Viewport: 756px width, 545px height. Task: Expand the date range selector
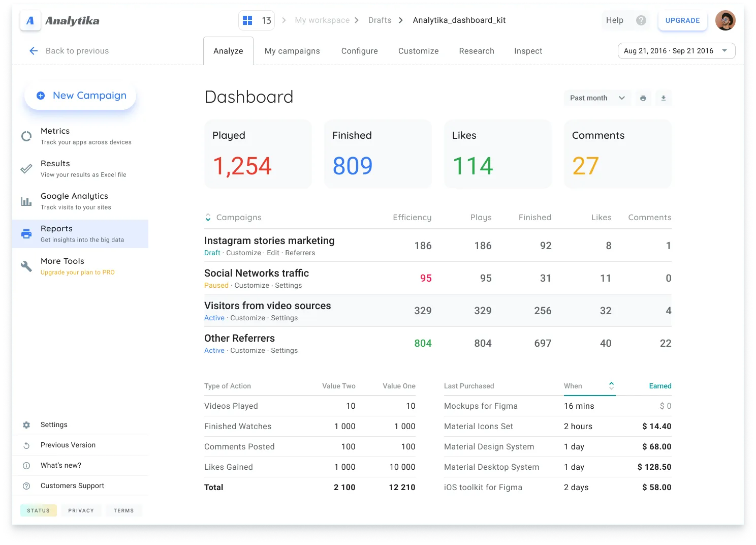coord(676,51)
